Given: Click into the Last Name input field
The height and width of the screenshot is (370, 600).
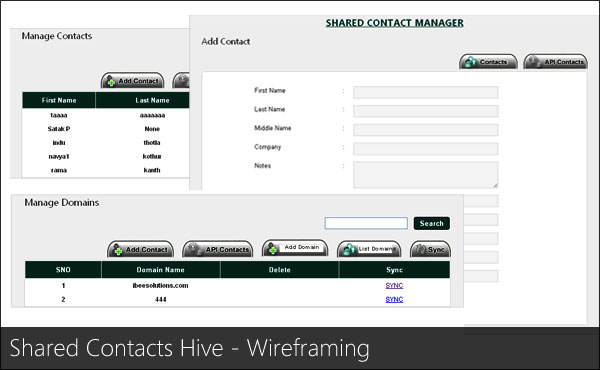Looking at the screenshot, I should coord(426,111).
